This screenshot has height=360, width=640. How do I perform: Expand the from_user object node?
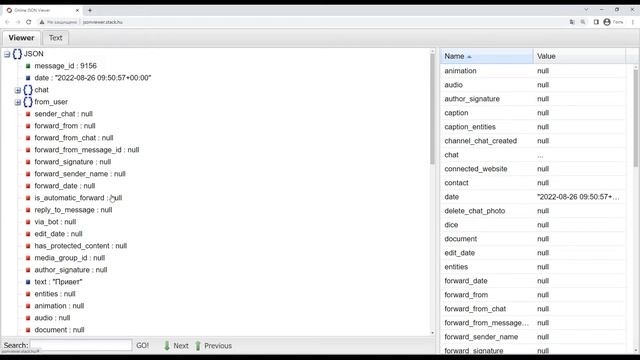coord(18,102)
